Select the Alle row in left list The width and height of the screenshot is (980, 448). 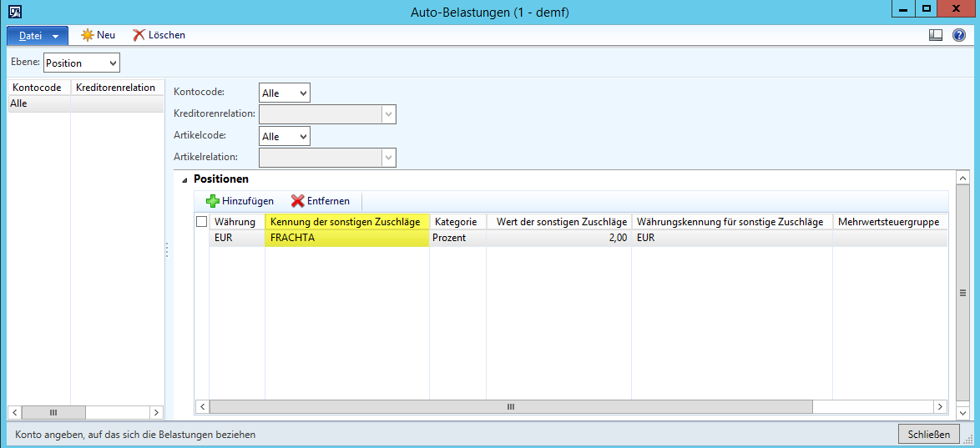[39, 104]
